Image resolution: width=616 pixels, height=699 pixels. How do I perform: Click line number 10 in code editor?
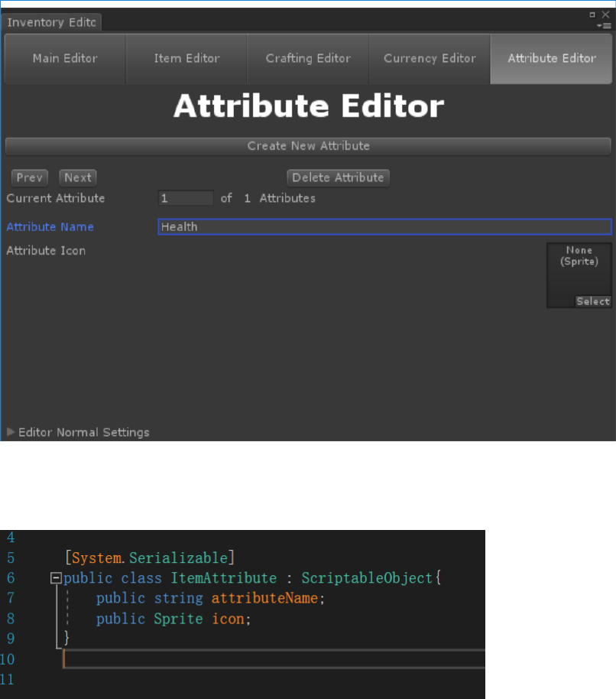[7, 659]
